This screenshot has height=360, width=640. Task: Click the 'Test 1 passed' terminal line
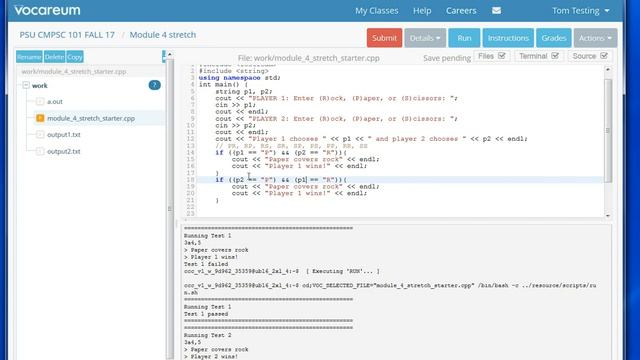click(x=206, y=314)
